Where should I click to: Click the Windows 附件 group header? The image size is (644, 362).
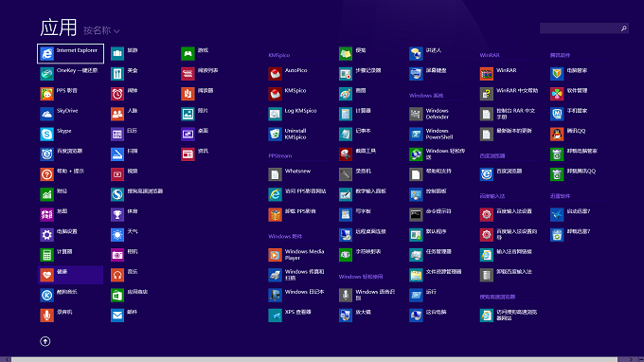pos(285,236)
